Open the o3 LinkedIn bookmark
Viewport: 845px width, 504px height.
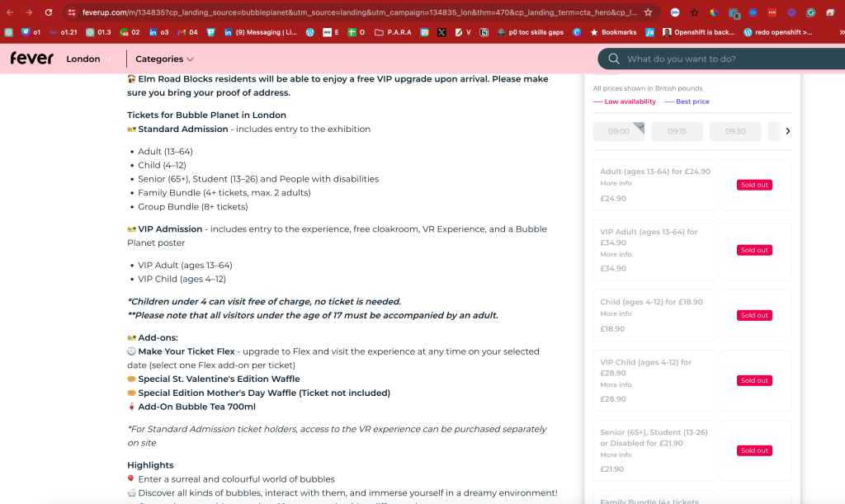159,32
